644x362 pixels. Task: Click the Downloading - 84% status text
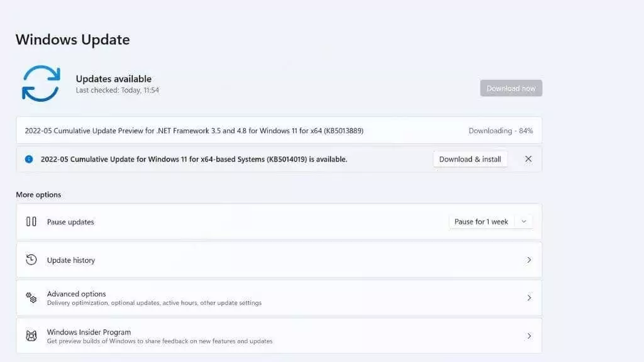pos(501,131)
